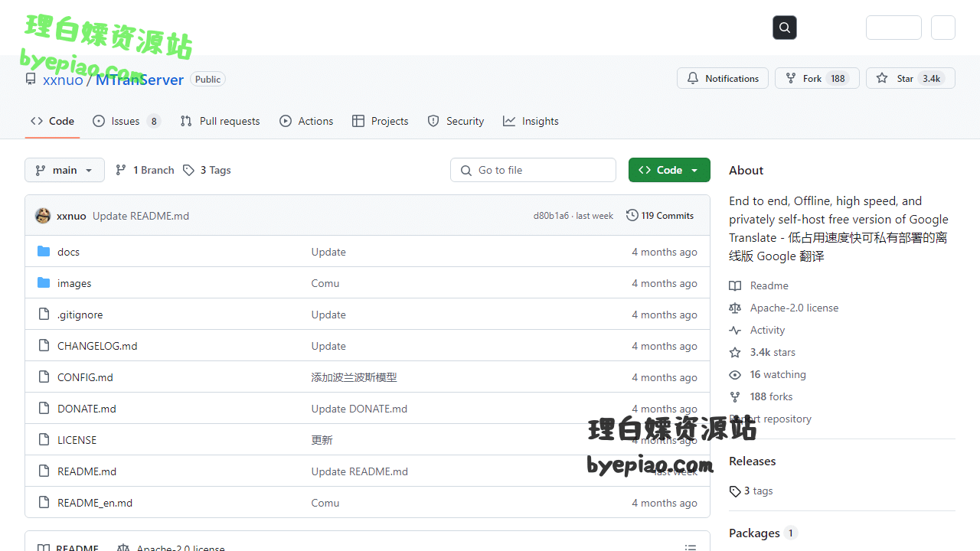980x551 pixels.
Task: Click the docs folder icon
Action: click(x=44, y=252)
